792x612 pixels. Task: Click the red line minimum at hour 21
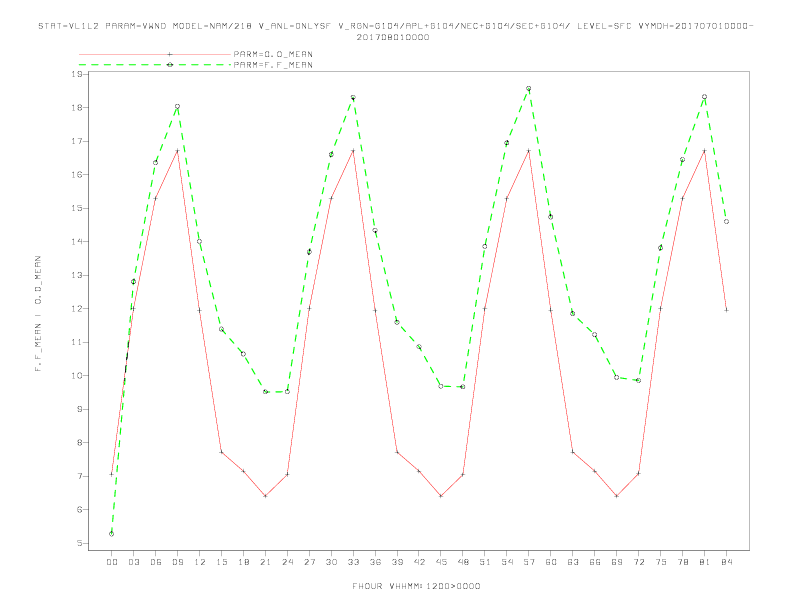(265, 496)
